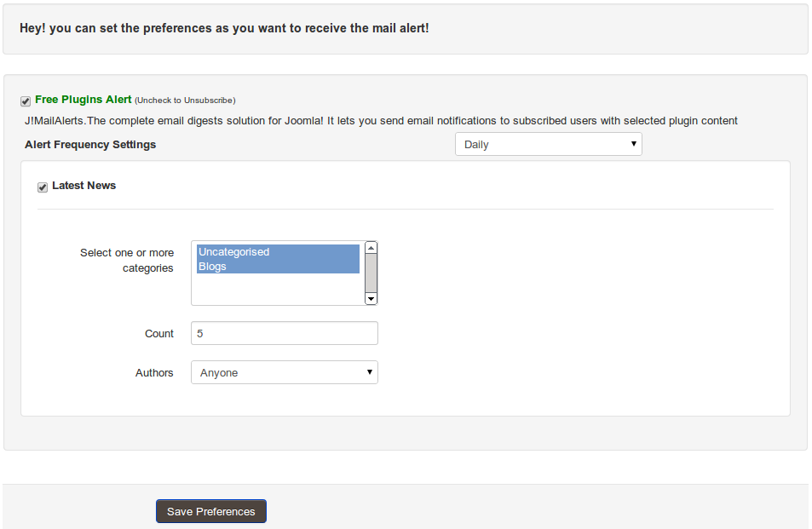Click the Latest News label text

(x=84, y=185)
